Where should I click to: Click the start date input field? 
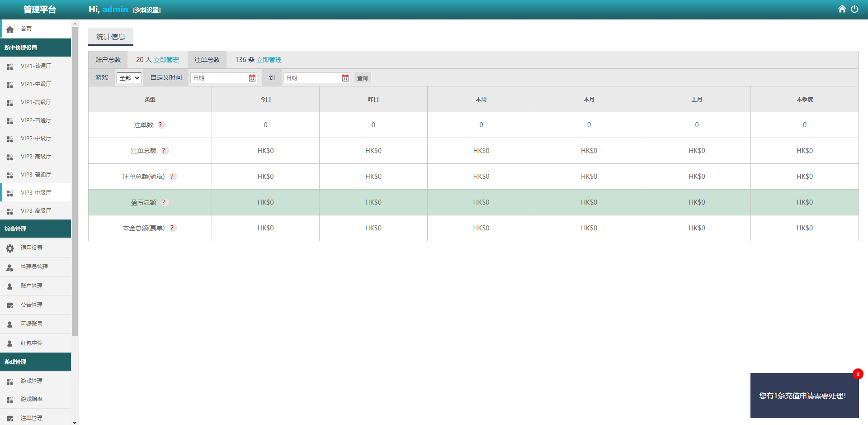[219, 78]
